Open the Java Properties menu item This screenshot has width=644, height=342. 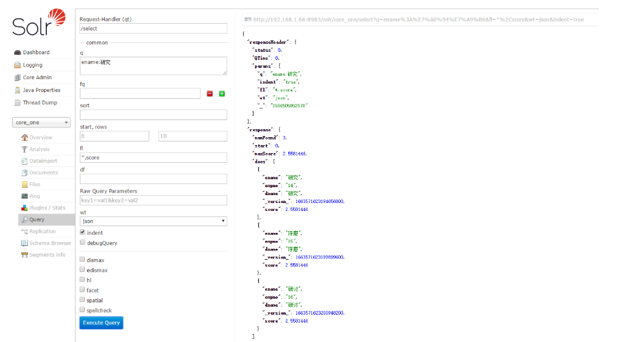click(41, 90)
